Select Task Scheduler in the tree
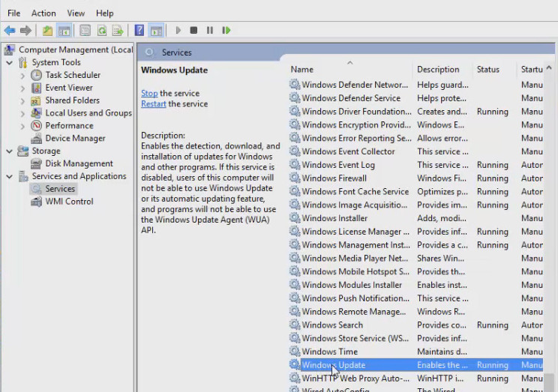The width and height of the screenshot is (558, 392). click(x=73, y=75)
